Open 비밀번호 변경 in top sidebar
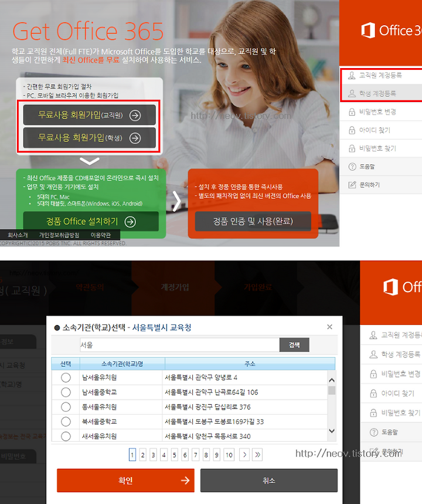Image resolution: width=422 pixels, height=504 pixels. pos(381,112)
